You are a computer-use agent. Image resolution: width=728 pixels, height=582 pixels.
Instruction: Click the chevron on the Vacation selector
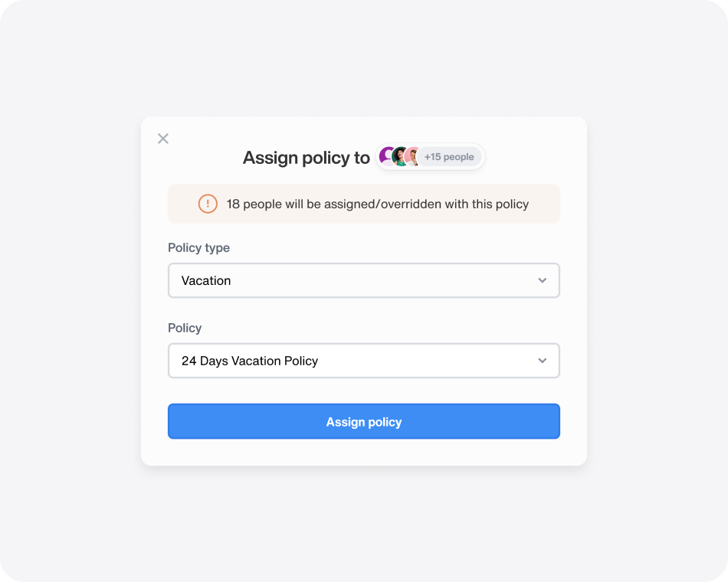(x=542, y=280)
